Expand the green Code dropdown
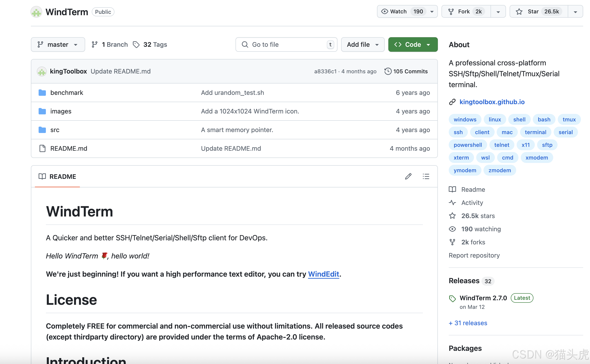Viewport: 590px width, 364px height. pyautogui.click(x=412, y=44)
